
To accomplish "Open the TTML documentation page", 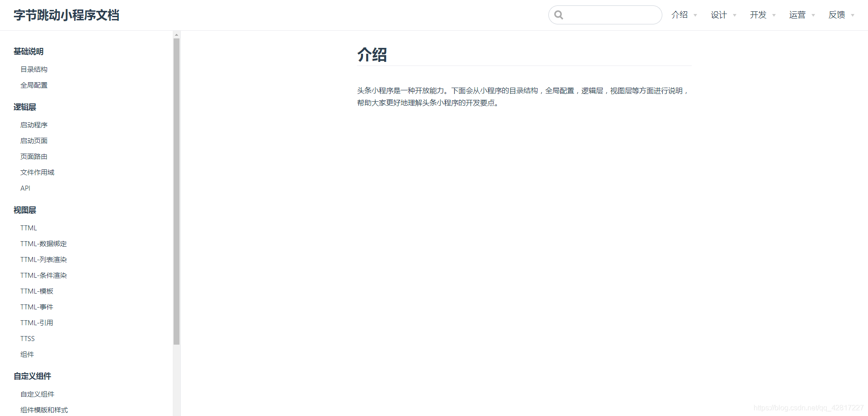I will (28, 228).
